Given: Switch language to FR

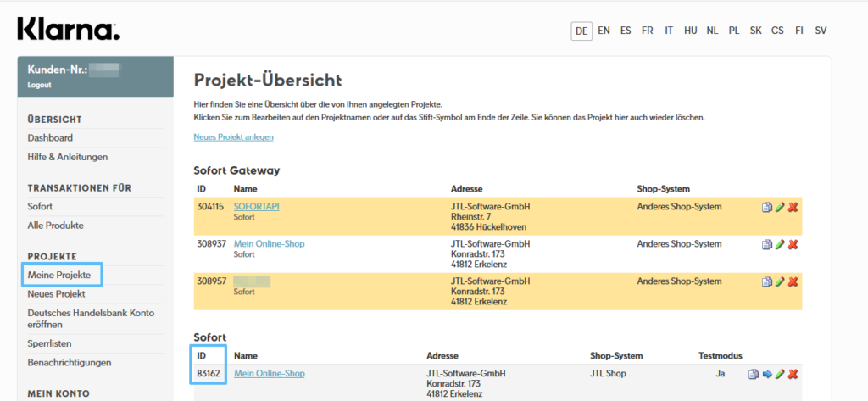Looking at the screenshot, I should coord(648,31).
